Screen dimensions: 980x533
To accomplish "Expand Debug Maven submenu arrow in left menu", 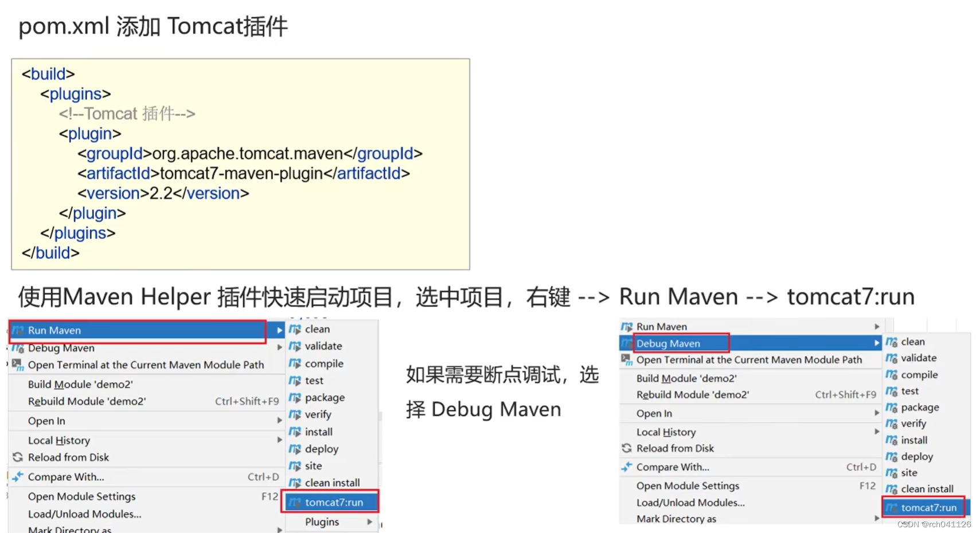I will (x=279, y=347).
